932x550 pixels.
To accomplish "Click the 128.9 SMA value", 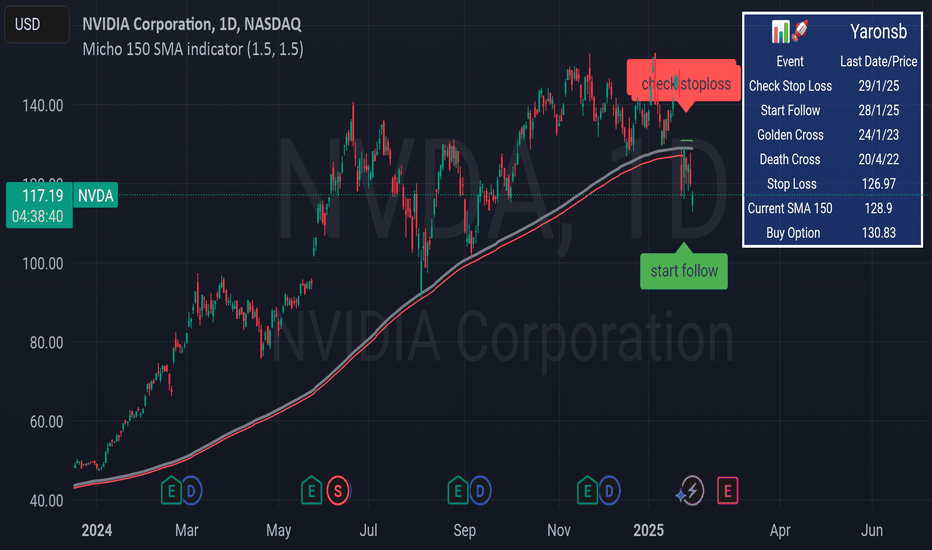I will [x=879, y=208].
